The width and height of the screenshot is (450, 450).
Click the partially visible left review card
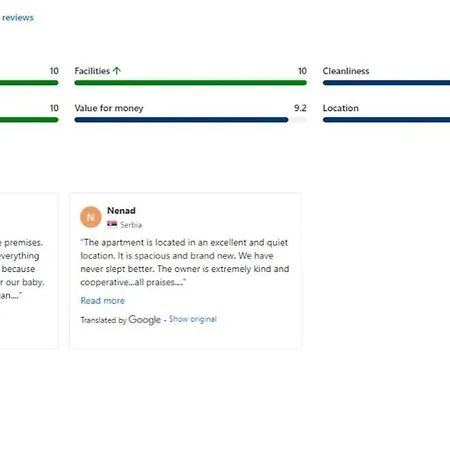29,270
